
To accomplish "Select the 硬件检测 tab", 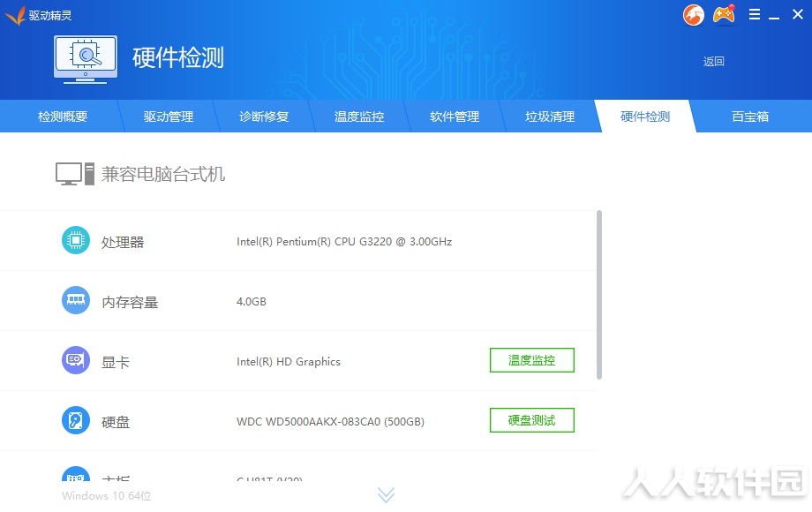I will (x=644, y=117).
